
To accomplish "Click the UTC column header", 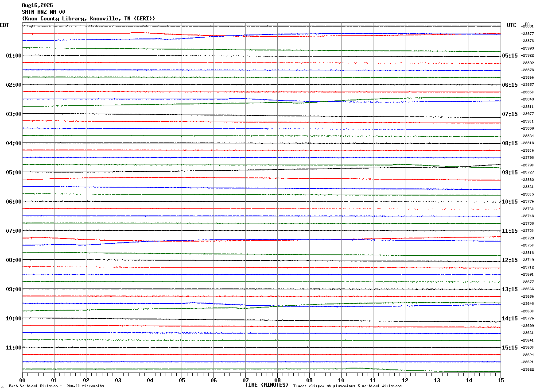I will pyautogui.click(x=512, y=25).
